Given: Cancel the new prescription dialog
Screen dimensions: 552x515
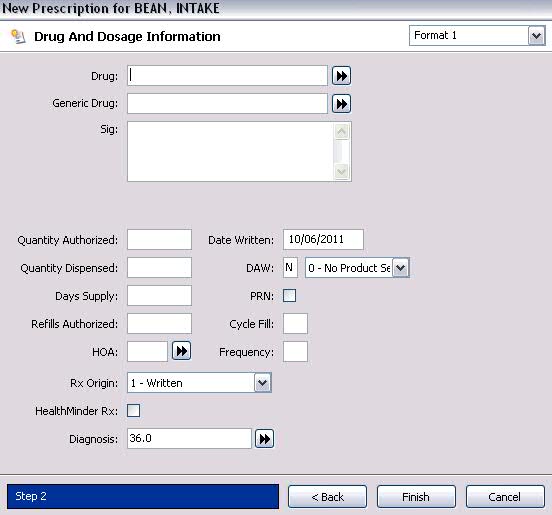Looking at the screenshot, I should [505, 497].
